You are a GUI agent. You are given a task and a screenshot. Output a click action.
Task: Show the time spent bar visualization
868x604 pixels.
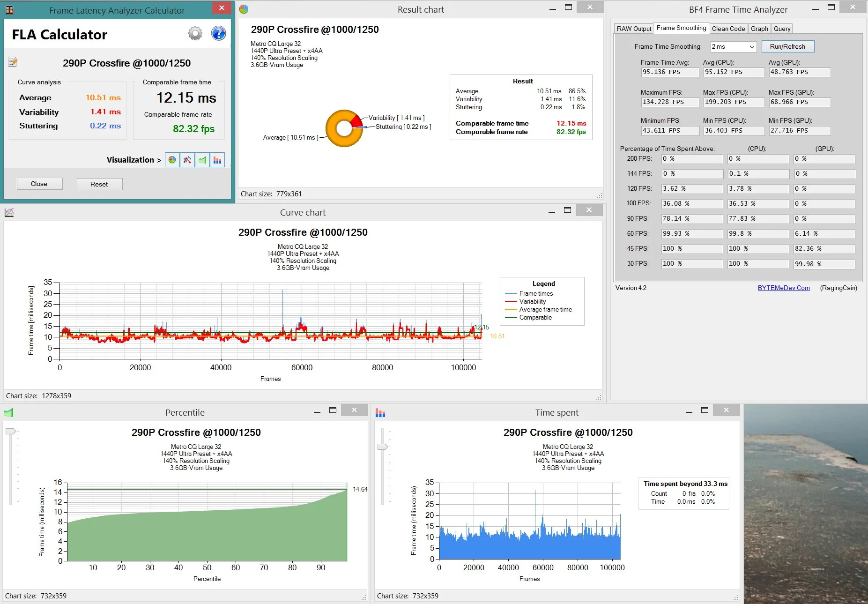coord(217,160)
